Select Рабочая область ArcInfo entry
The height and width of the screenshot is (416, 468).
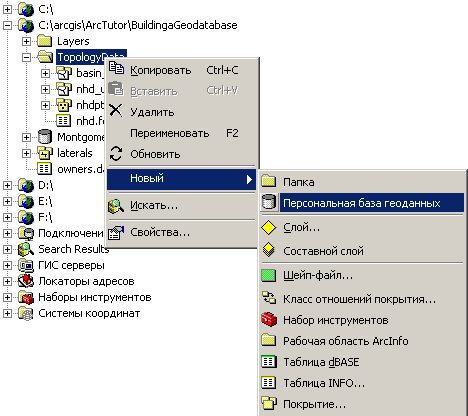point(362,341)
